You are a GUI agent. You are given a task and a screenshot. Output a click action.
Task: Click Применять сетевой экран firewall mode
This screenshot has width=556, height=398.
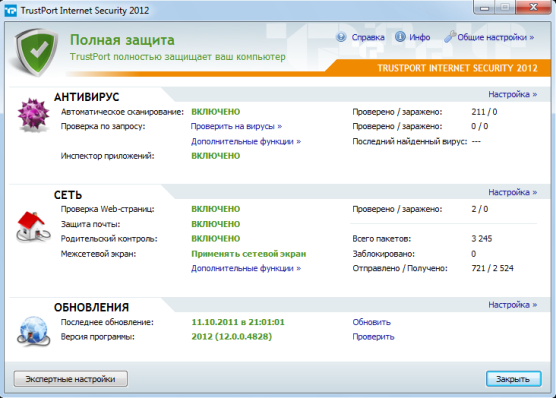click(x=249, y=254)
